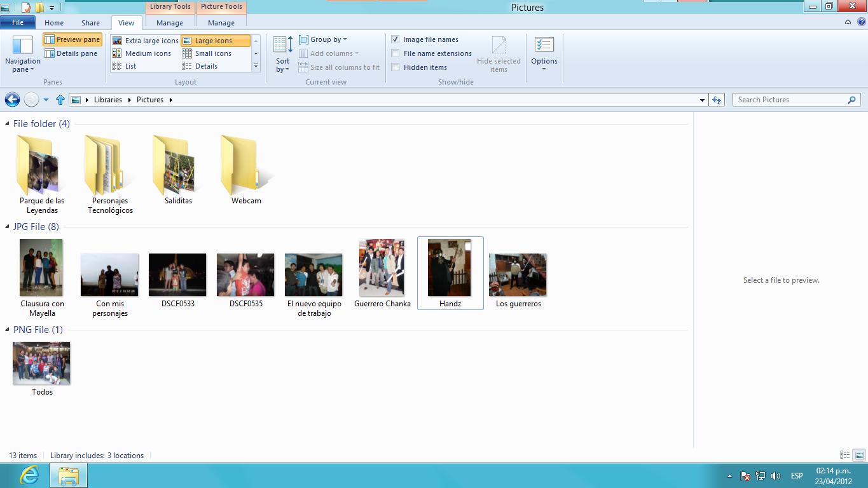This screenshot has width=868, height=488.
Task: Click the Back navigation arrow
Action: (12, 100)
